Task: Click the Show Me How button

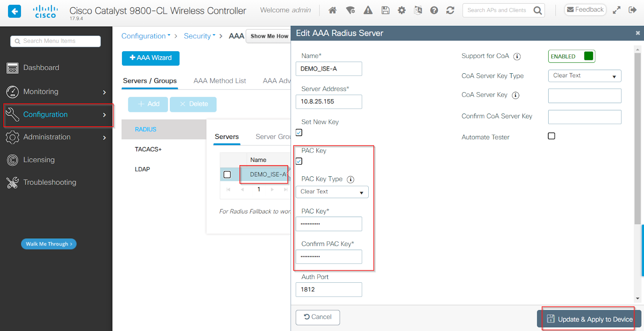Action: (x=269, y=36)
